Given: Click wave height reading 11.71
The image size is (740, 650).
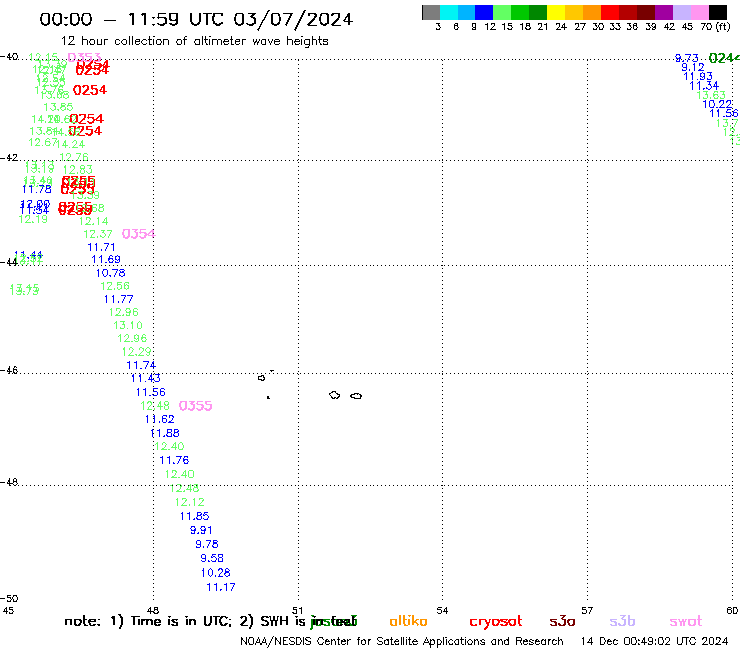Looking at the screenshot, I should [x=101, y=247].
